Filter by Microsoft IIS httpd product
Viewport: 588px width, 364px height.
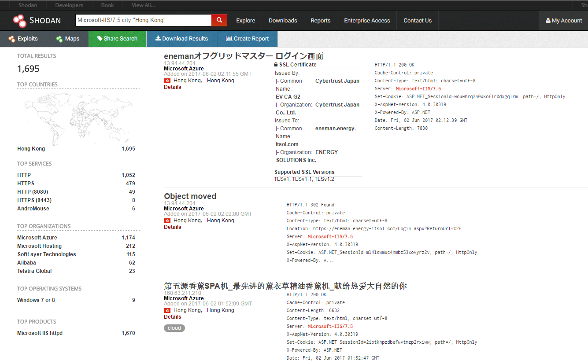pyautogui.click(x=40, y=333)
